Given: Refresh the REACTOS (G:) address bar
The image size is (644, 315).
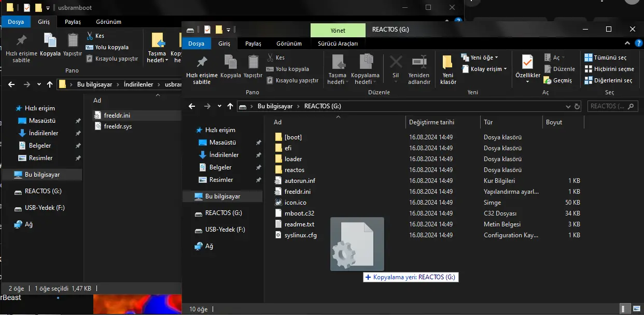Looking at the screenshot, I should 577,106.
